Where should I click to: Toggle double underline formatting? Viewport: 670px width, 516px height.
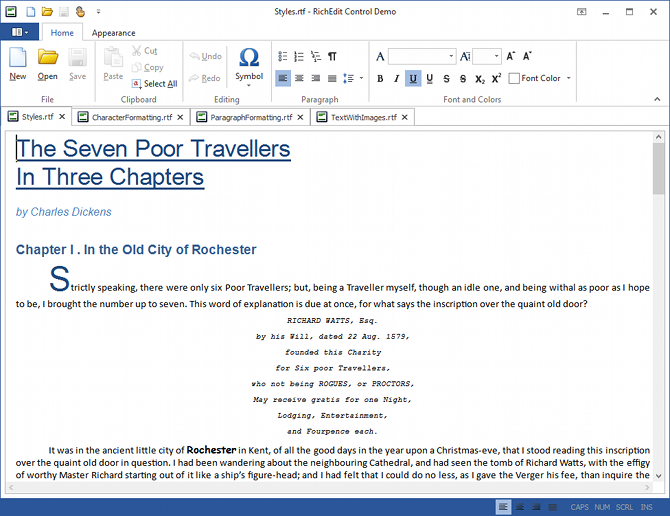pos(429,79)
